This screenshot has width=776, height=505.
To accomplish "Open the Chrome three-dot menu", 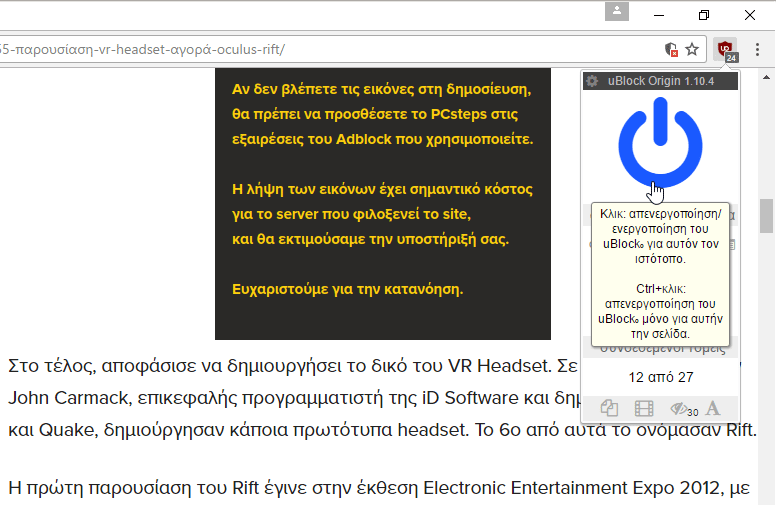I will [757, 49].
